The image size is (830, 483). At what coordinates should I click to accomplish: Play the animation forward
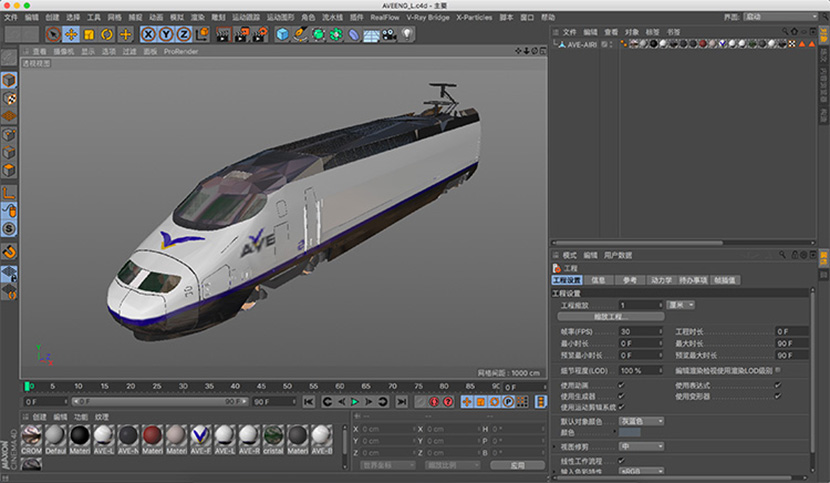[x=355, y=402]
